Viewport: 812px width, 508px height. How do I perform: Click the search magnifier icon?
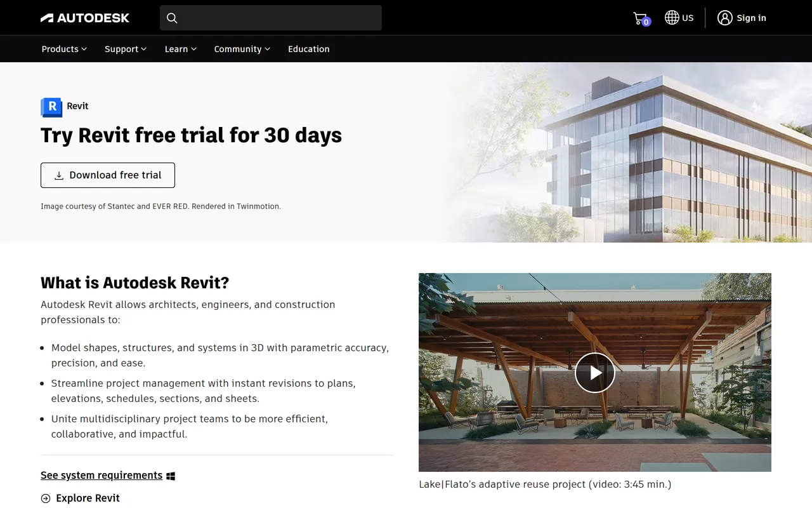[172, 18]
